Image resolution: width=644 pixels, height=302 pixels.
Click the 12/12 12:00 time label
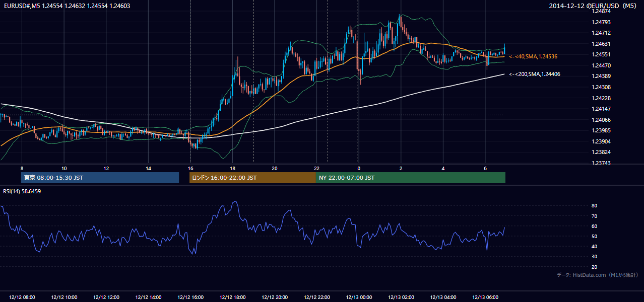point(106,297)
